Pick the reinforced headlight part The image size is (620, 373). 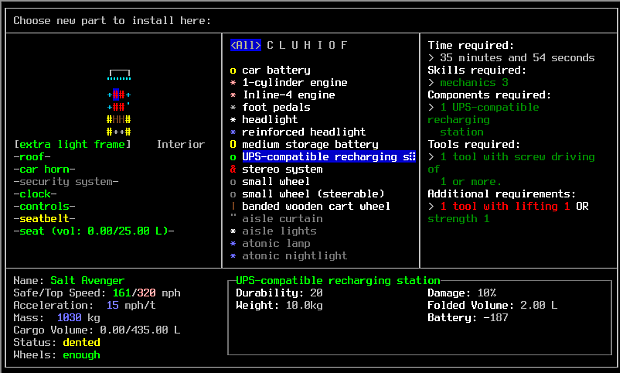(304, 132)
